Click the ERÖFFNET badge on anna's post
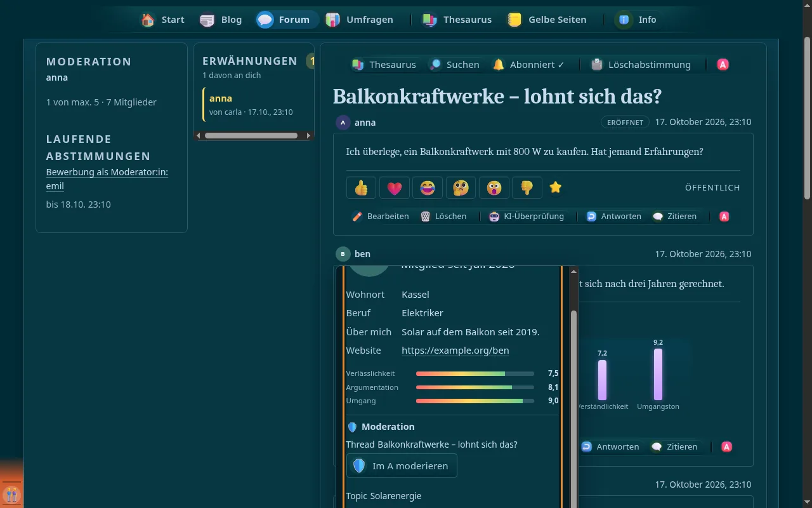The width and height of the screenshot is (812, 508). click(625, 123)
